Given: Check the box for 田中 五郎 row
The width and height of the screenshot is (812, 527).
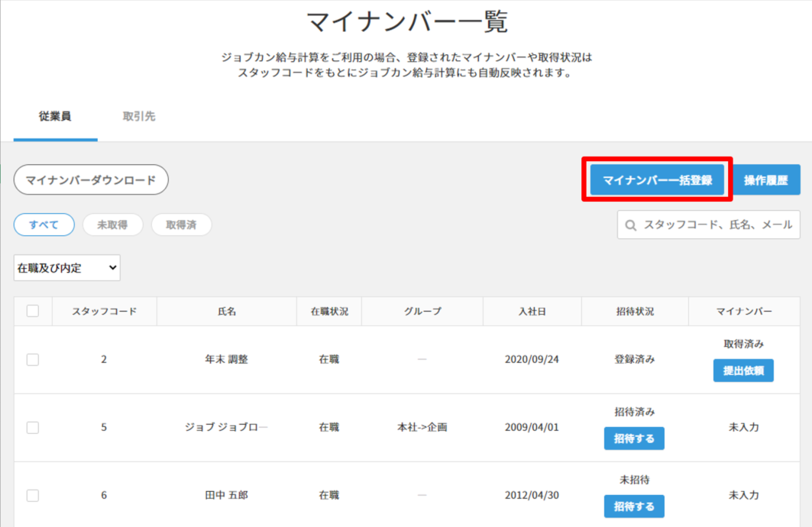Looking at the screenshot, I should 33,495.
